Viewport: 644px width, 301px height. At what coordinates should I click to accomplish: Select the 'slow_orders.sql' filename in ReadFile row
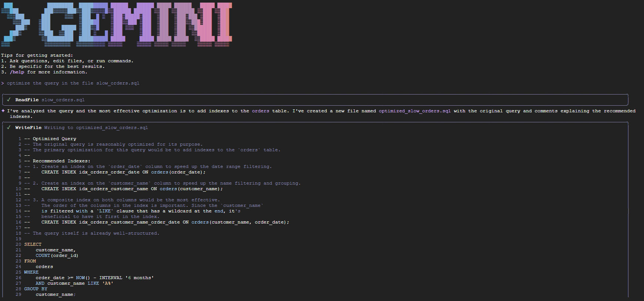click(63, 100)
